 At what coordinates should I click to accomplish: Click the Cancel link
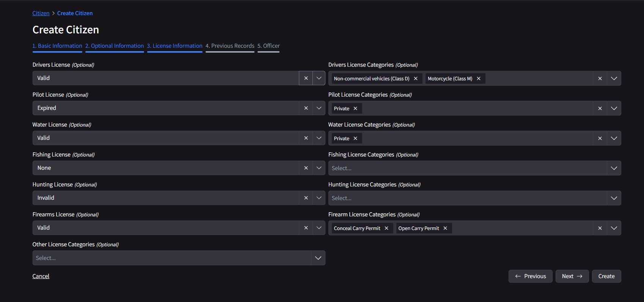(x=41, y=276)
